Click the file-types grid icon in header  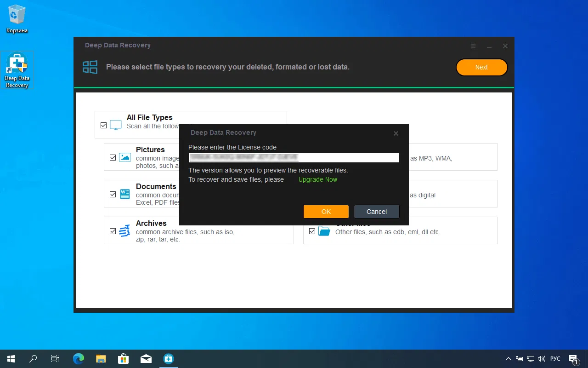[x=90, y=67]
